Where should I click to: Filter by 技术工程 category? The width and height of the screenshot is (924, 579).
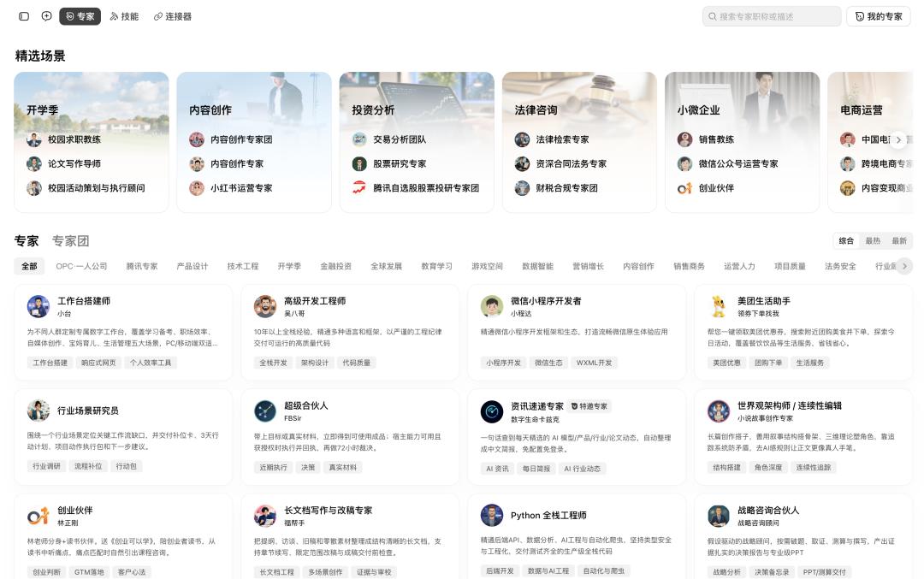243,266
